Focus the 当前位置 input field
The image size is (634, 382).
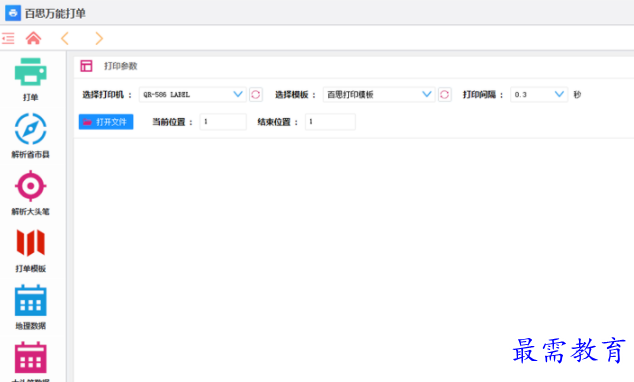point(223,122)
